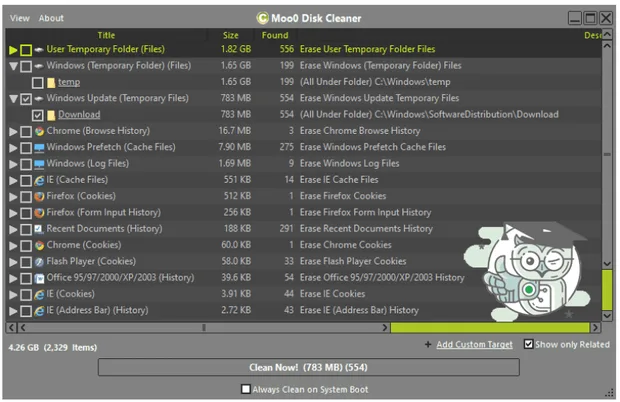This screenshot has height=402, width=620.
Task: Open the Add Custom Target link
Action: (x=474, y=345)
